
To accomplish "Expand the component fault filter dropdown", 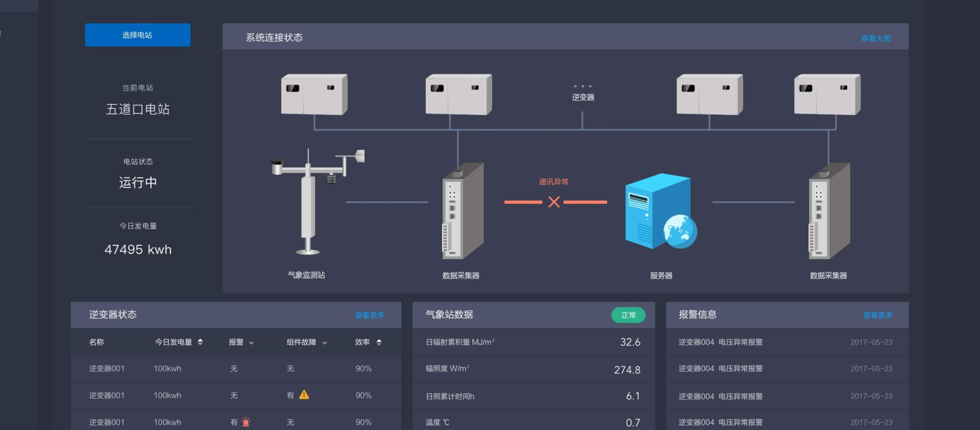I will [325, 343].
